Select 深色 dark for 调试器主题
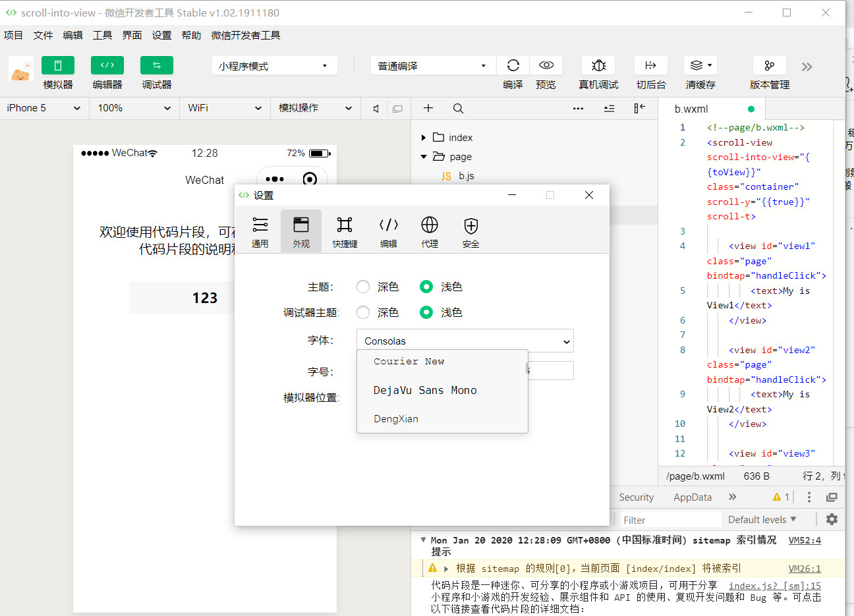Screen dimensions: 854x616 coord(363,312)
